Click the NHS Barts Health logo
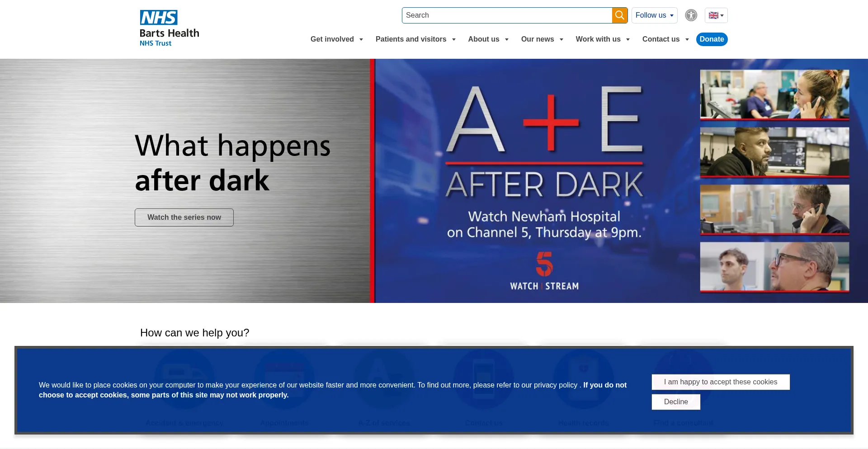This screenshot has height=449, width=868. (170, 28)
